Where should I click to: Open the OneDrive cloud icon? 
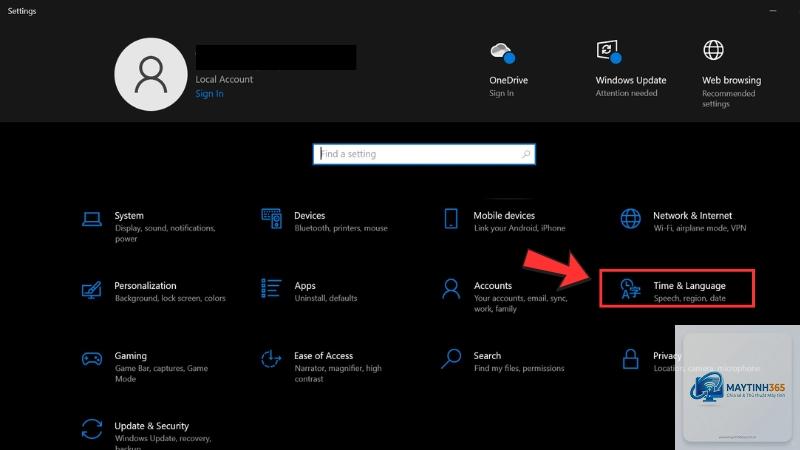click(503, 53)
